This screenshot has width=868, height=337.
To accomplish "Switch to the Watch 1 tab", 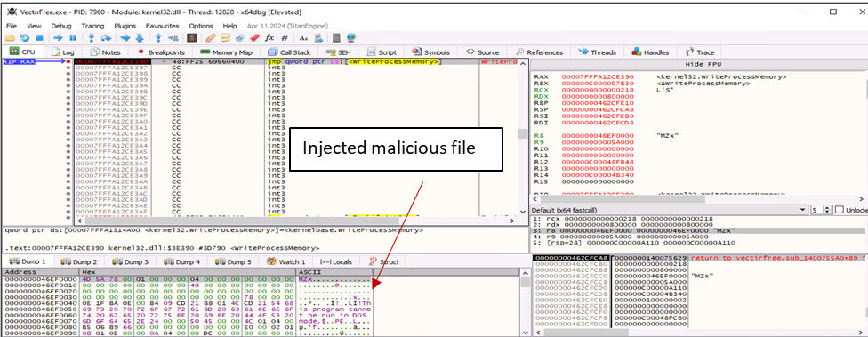I will 286,261.
